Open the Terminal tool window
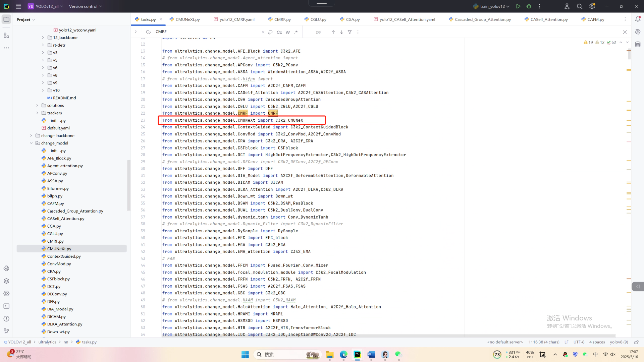This screenshot has width=644, height=362. [x=6, y=306]
